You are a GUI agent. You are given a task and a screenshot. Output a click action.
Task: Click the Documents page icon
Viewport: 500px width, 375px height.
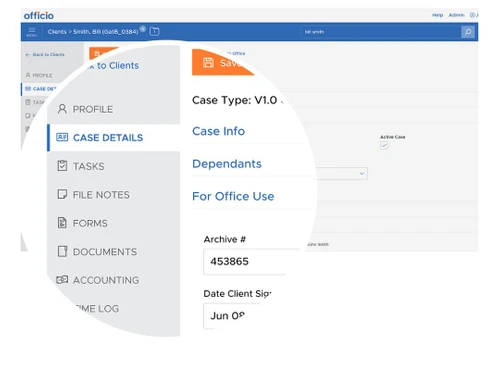pyautogui.click(x=62, y=251)
